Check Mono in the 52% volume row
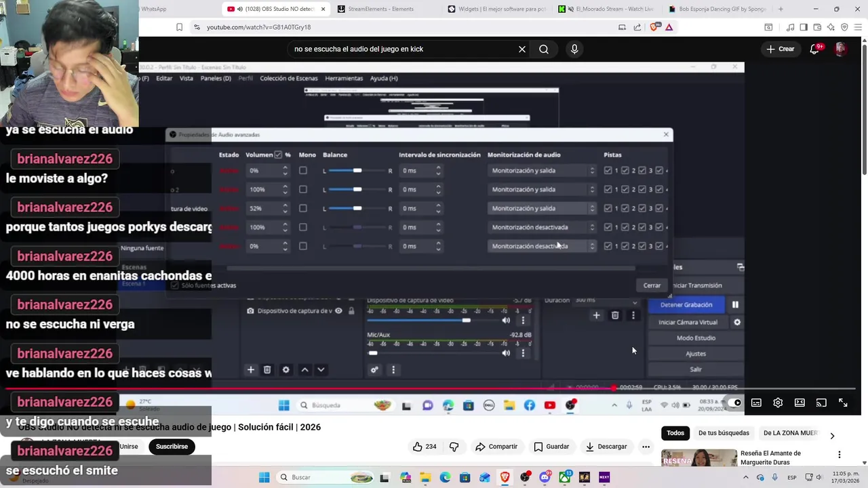This screenshot has height=488, width=868. tap(303, 208)
